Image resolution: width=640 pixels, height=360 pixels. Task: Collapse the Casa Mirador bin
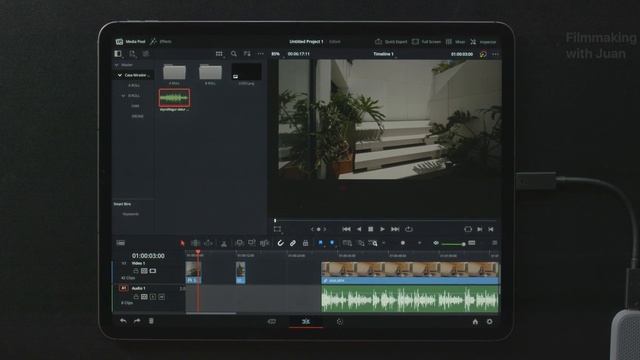pos(120,75)
